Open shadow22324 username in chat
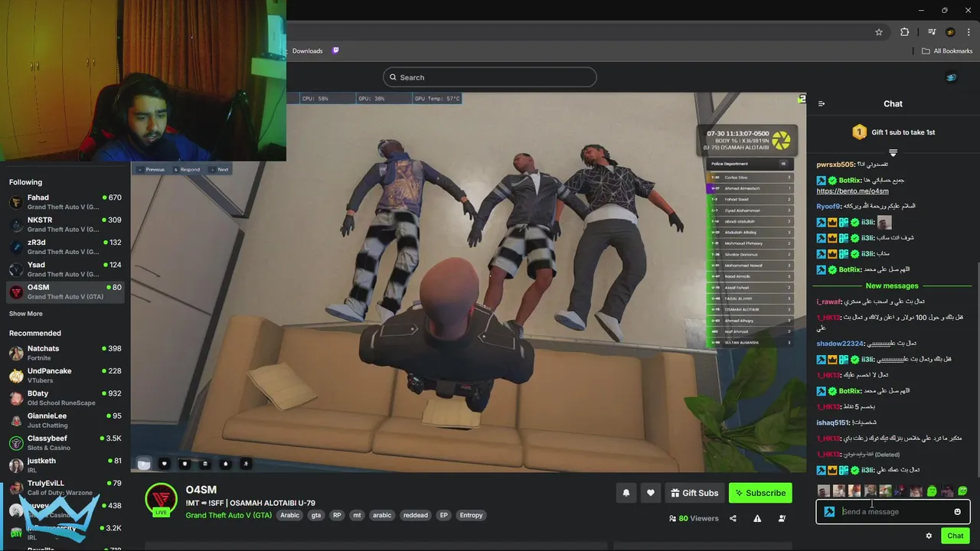Screen dimensions: 980x551 click(x=840, y=344)
